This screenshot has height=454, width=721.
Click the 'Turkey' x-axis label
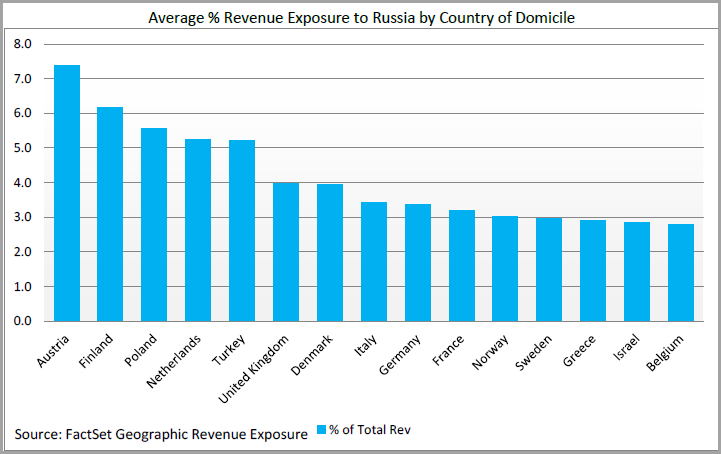[x=228, y=351]
